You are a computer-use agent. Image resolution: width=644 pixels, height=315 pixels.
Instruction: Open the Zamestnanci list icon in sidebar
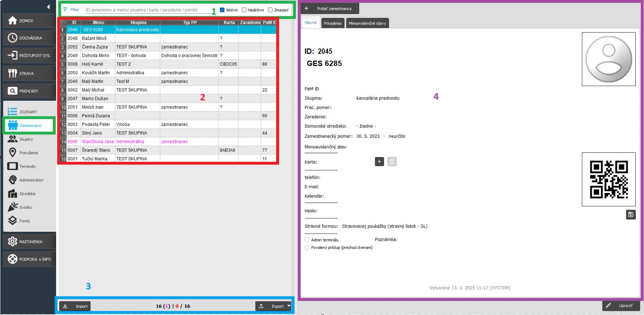pos(13,126)
